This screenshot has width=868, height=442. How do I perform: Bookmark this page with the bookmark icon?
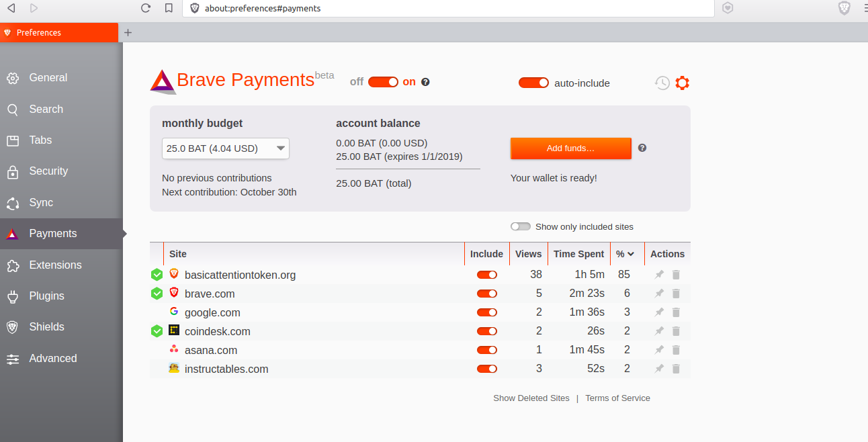pyautogui.click(x=169, y=8)
